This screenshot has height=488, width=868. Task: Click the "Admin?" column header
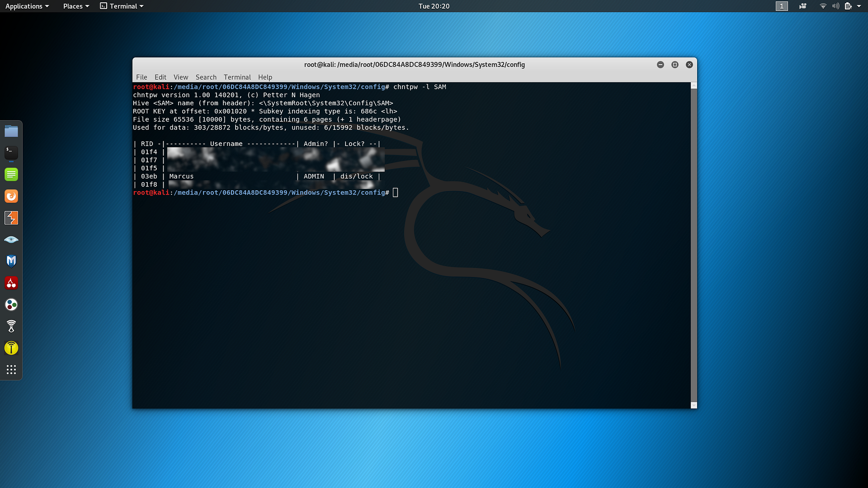tap(316, 144)
